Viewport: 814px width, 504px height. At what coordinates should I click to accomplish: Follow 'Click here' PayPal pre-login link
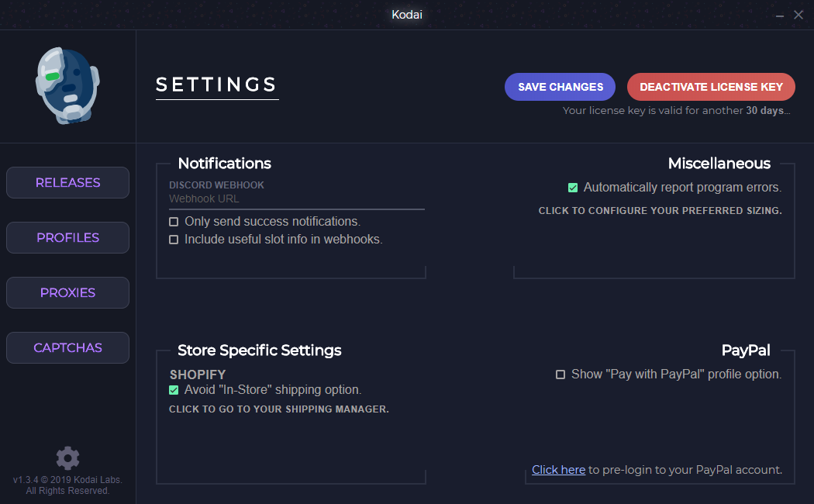click(559, 470)
